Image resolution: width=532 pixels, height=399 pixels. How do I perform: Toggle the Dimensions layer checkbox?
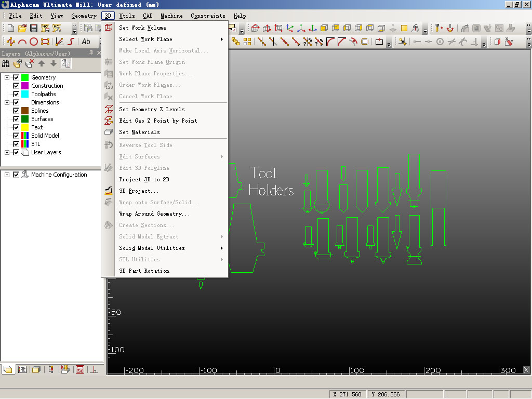pyautogui.click(x=16, y=102)
